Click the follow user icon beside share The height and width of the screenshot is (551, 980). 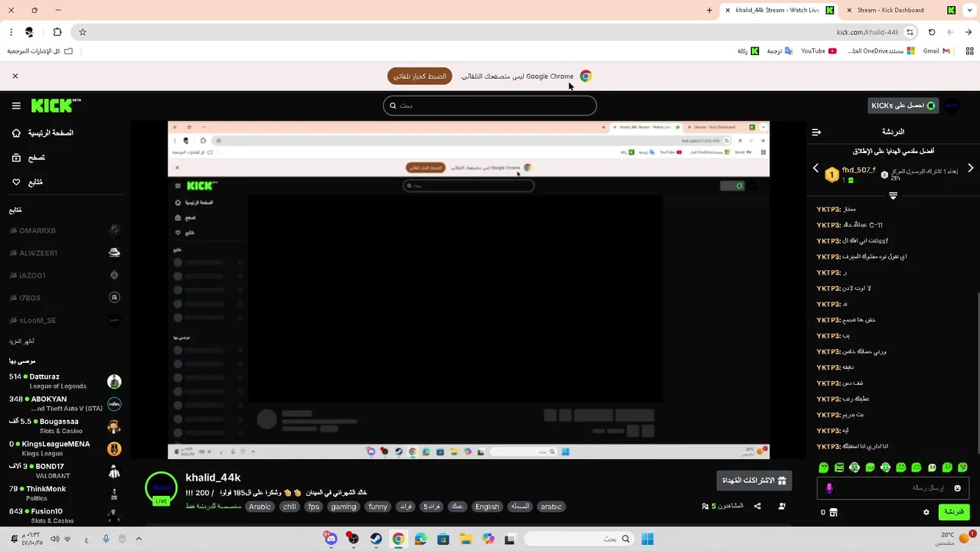click(782, 506)
